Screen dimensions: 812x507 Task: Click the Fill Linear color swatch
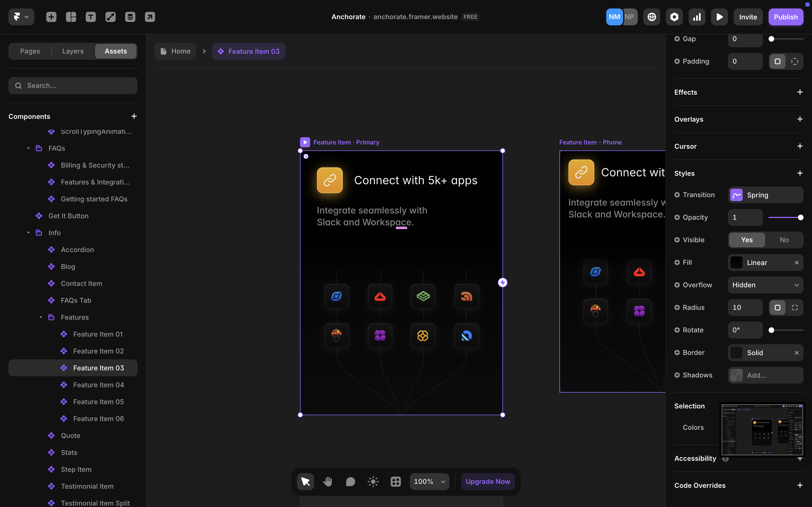pos(736,263)
